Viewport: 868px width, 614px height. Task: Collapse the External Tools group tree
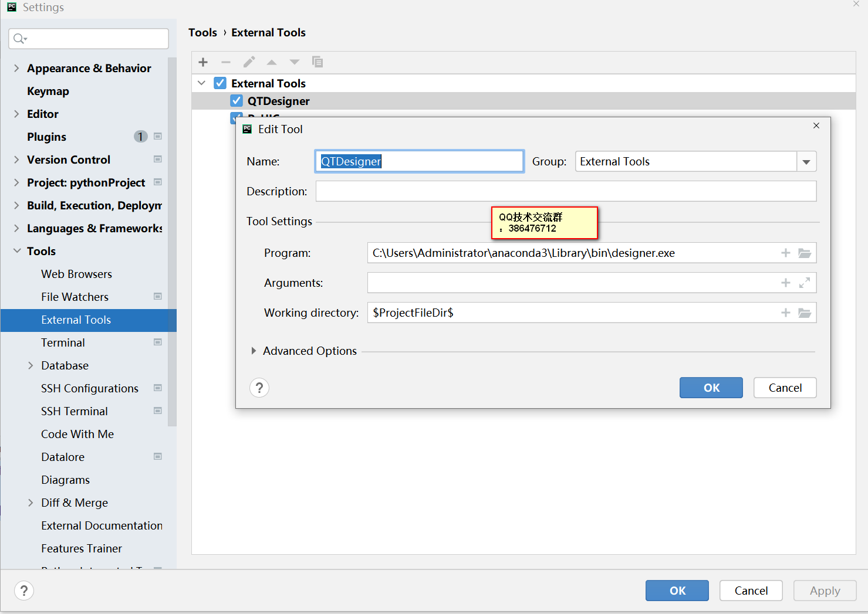pos(201,83)
